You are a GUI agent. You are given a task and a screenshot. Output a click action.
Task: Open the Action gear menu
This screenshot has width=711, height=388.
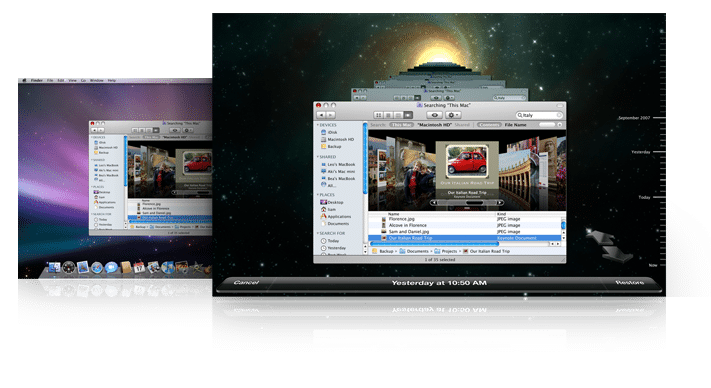[453, 115]
